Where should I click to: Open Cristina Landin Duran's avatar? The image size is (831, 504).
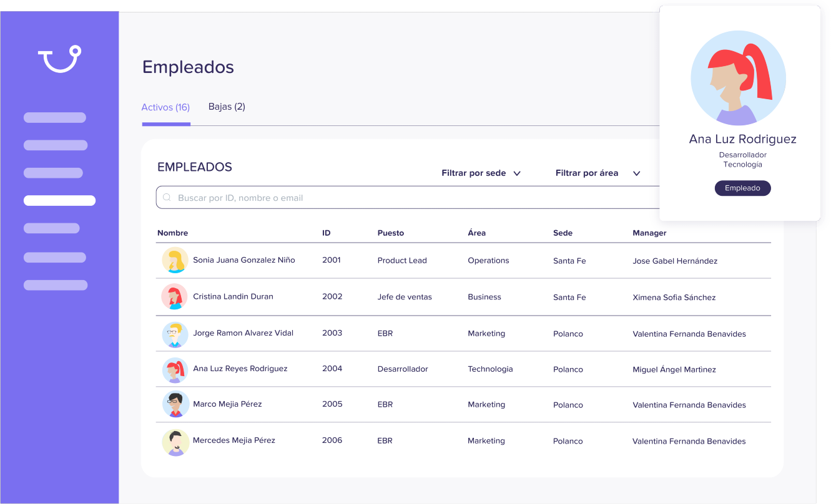[175, 297]
